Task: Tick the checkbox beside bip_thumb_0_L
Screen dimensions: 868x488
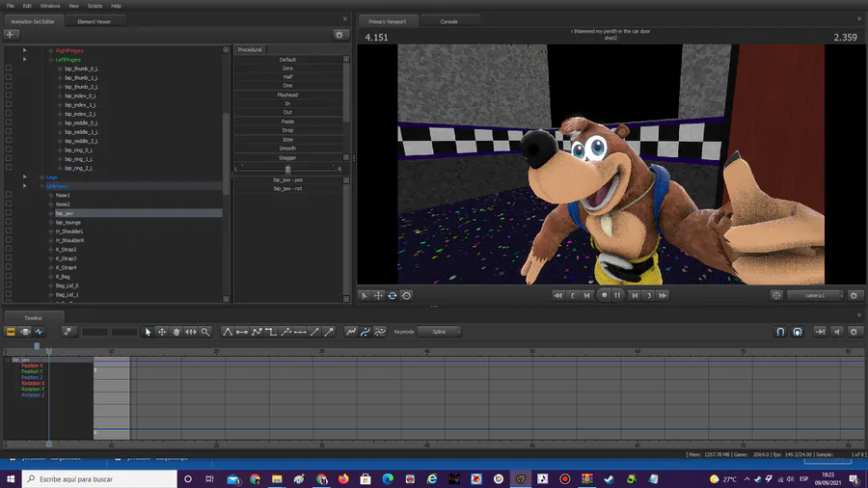Action: pyautogui.click(x=9, y=68)
